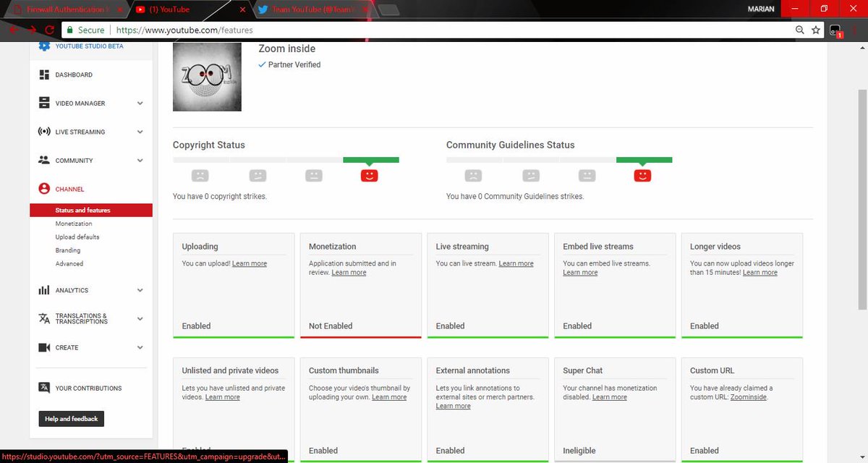Click the Your Contributions translate icon
The width and height of the screenshot is (868, 463).
tap(44, 388)
